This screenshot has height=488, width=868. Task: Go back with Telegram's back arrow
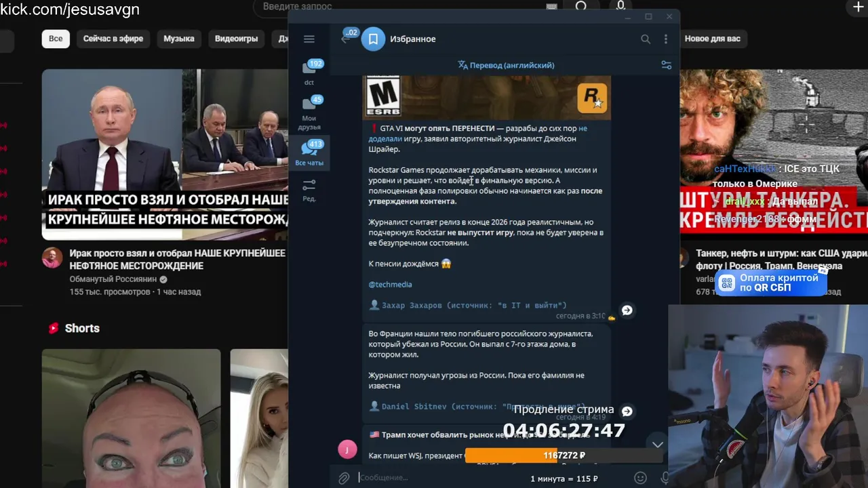point(345,39)
